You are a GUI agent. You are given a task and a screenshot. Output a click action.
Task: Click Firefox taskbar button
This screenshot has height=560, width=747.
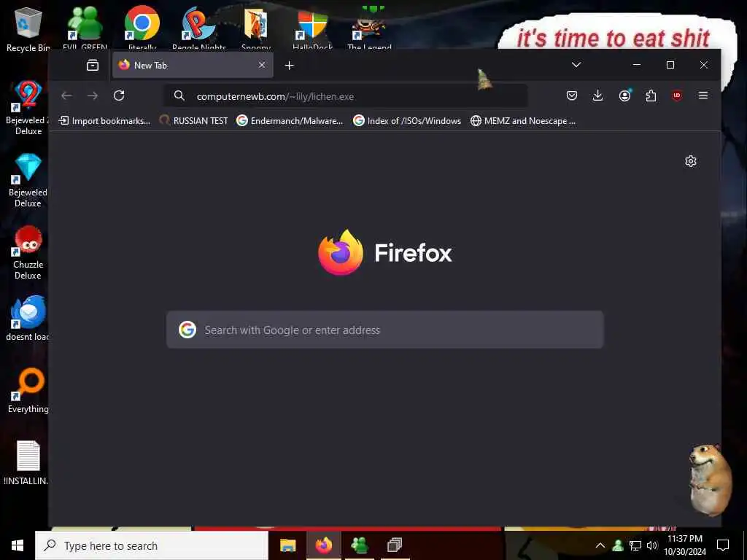pos(323,545)
